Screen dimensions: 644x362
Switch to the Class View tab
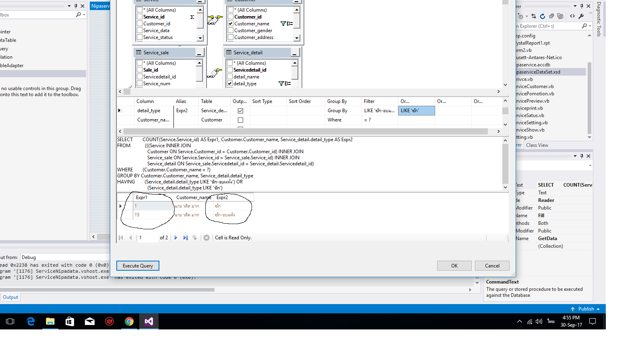(x=537, y=145)
